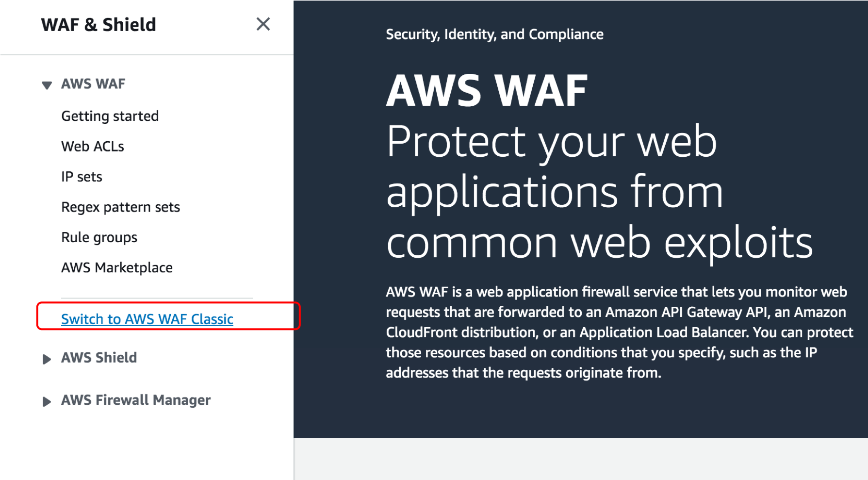Screen dimensions: 868x480
Task: Collapse the AWS WAF section arrow
Action: click(47, 85)
